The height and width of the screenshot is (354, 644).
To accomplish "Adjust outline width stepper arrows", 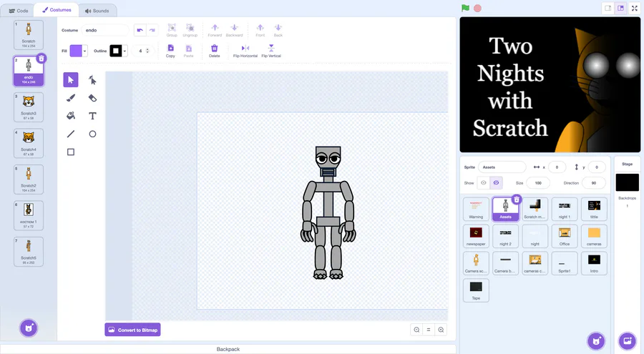I will (147, 51).
